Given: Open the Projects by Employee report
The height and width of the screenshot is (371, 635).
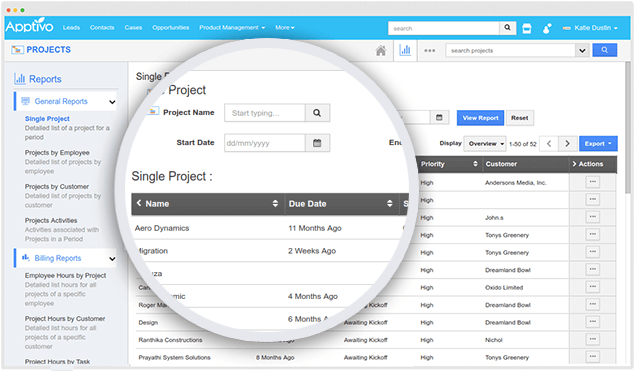Looking at the screenshot, I should click(x=57, y=153).
